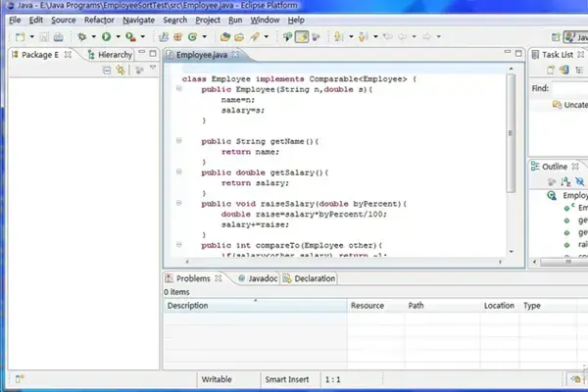This screenshot has height=392, width=588.
Task: Collapse the raiseSalary method fold marker
Action: coord(179,203)
